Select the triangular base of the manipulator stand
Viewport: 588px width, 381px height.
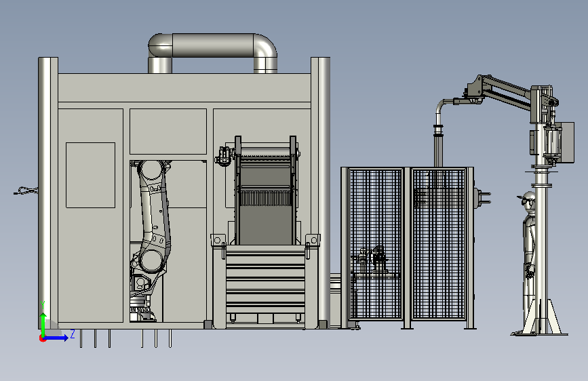pos(541,317)
